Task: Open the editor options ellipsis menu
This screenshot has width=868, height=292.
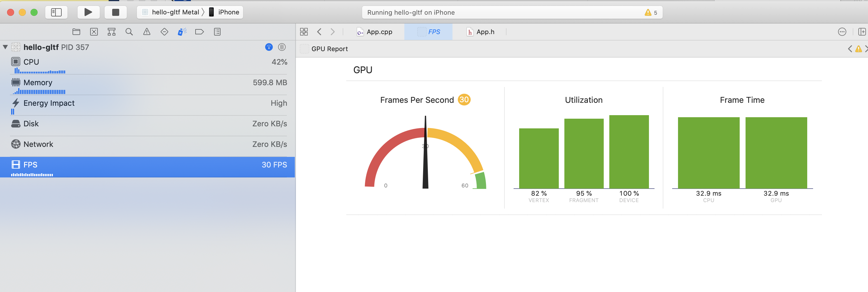Action: click(x=842, y=32)
